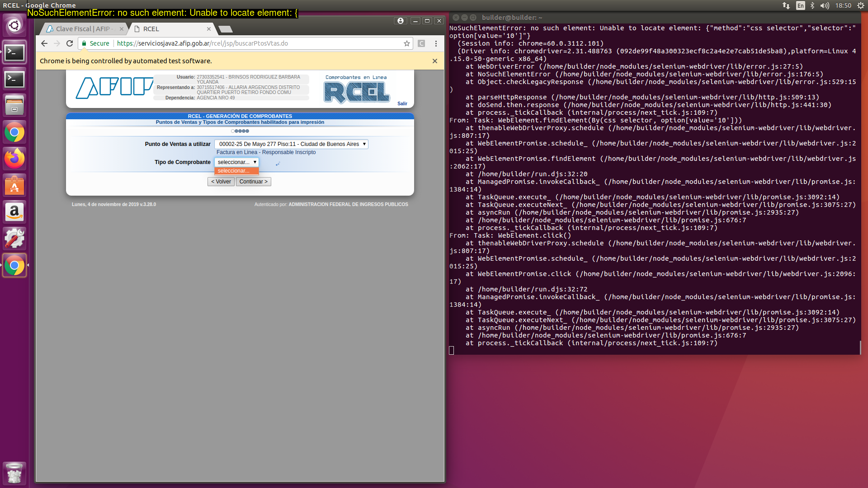Click 'RCEL - GENERACIÓN DE COMPROBANTES' header
The image size is (868, 488).
240,116
